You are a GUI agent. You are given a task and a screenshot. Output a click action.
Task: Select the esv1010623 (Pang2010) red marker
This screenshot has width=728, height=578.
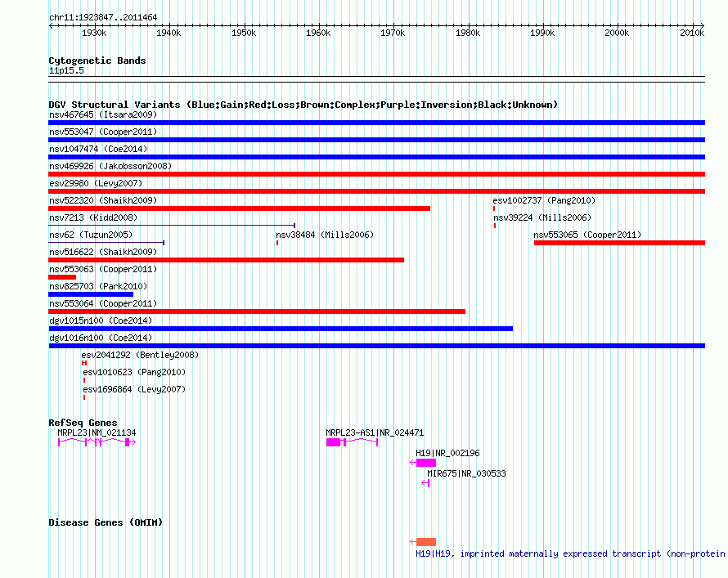click(x=84, y=380)
